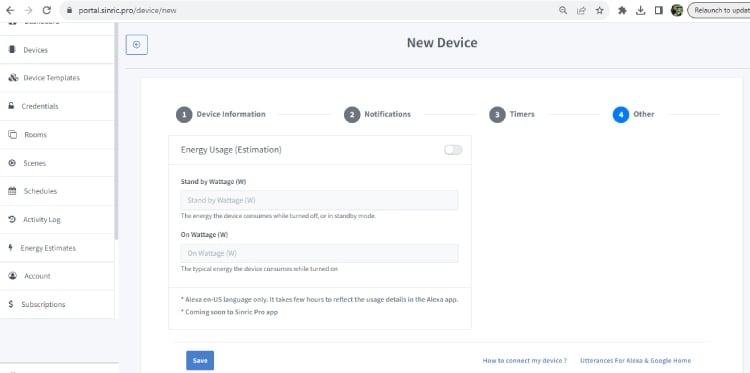Go to step 1 Device Information
This screenshot has width=750, height=373.
[x=221, y=115]
